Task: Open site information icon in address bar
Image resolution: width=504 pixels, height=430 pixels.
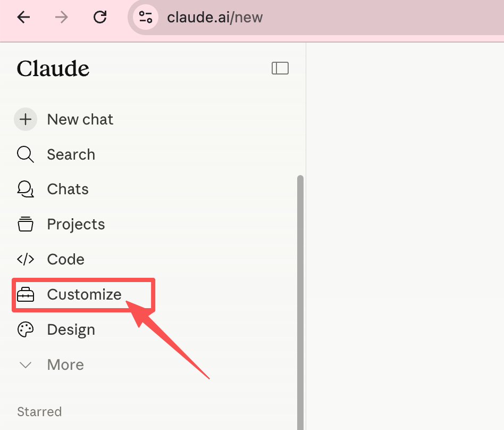Action: (146, 17)
